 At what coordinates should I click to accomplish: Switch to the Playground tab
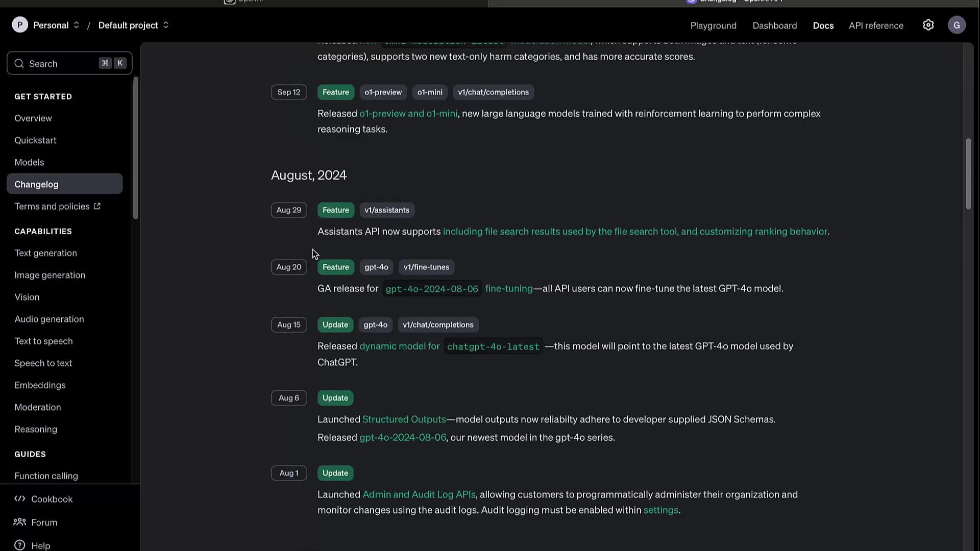(713, 26)
